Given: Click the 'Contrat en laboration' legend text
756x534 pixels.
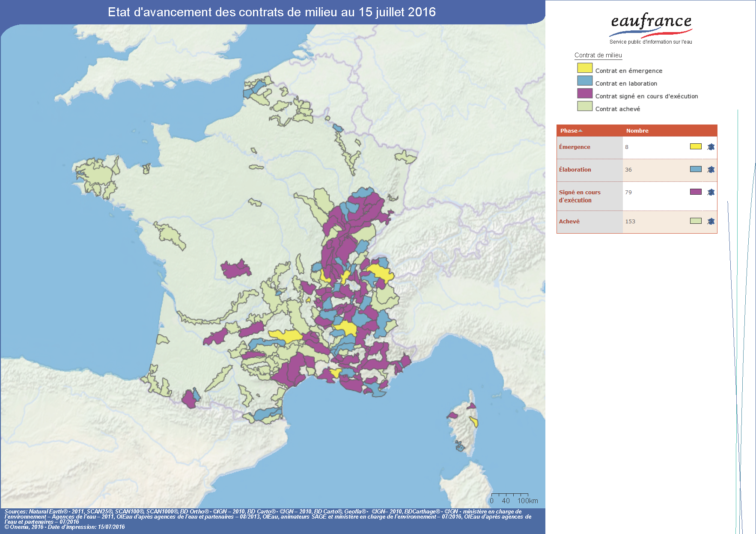Looking at the screenshot, I should coord(626,83).
